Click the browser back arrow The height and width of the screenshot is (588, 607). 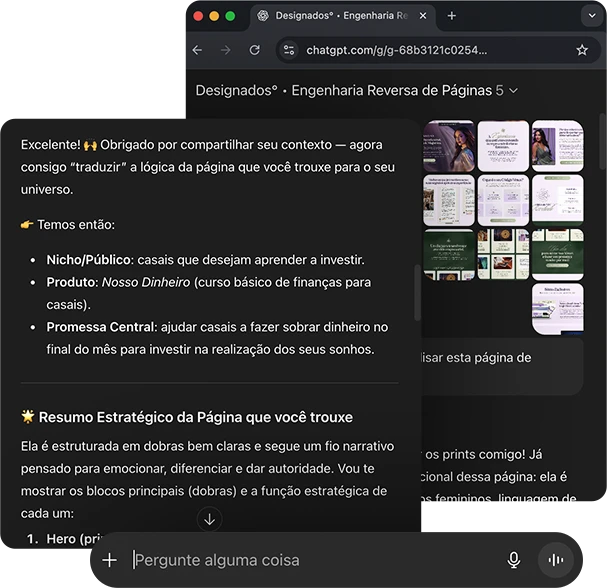(x=197, y=50)
